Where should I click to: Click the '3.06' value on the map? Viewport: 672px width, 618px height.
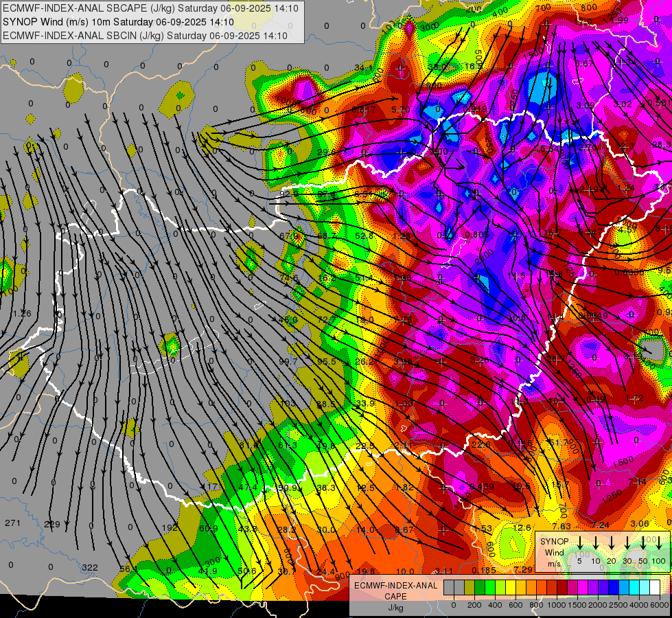click(640, 523)
